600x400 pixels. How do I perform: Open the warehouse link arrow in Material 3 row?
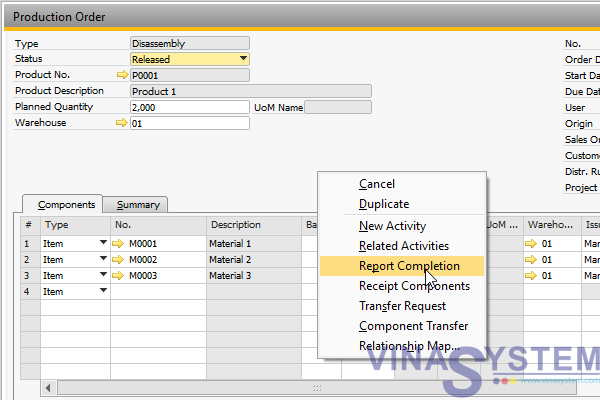click(x=531, y=276)
